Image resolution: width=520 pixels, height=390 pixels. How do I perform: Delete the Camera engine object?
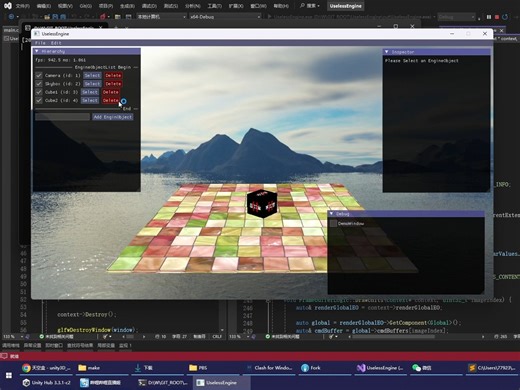113,75
